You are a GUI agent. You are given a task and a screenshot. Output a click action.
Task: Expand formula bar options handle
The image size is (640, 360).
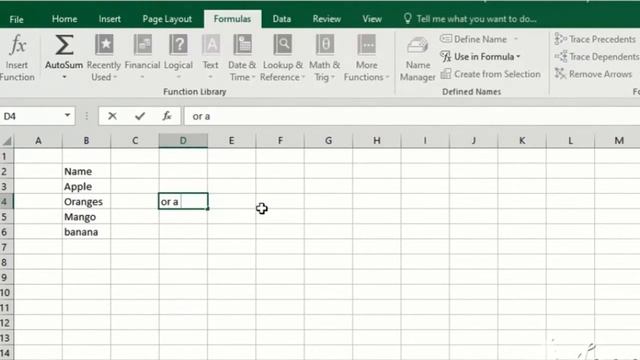[87, 116]
